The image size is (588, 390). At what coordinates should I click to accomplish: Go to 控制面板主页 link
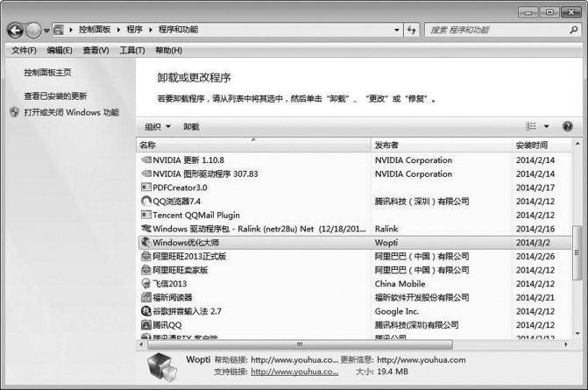(47, 73)
